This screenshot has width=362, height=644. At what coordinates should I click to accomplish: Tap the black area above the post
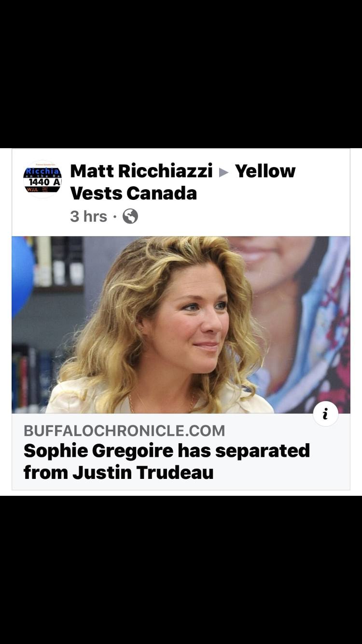(x=181, y=73)
